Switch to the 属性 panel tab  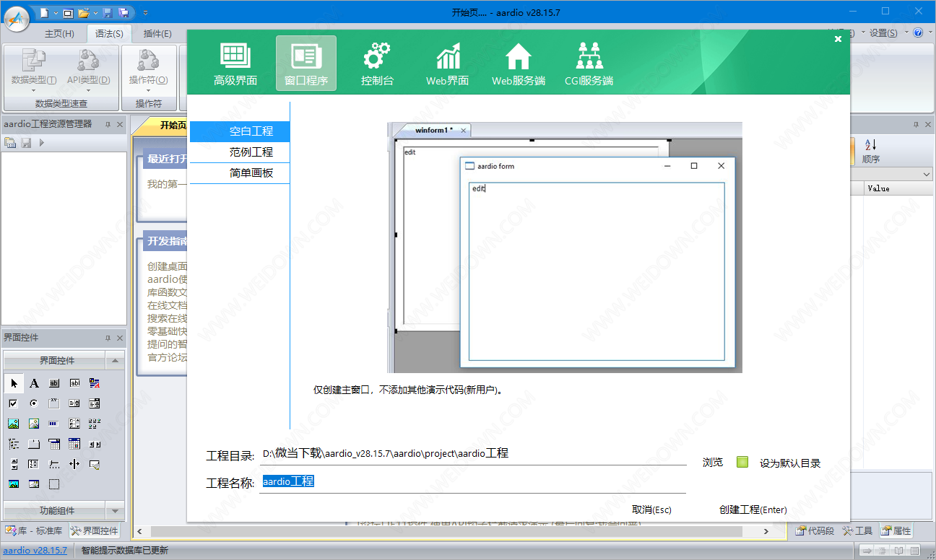(x=896, y=530)
